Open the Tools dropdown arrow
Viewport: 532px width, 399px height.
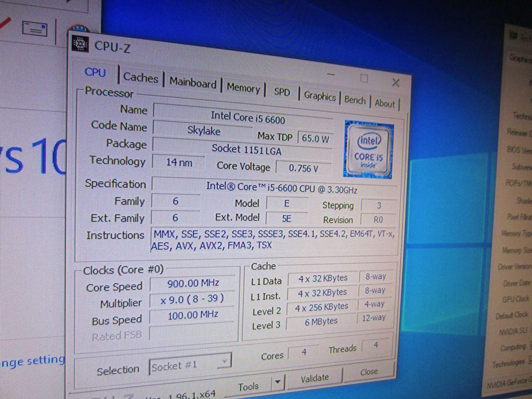278,382
